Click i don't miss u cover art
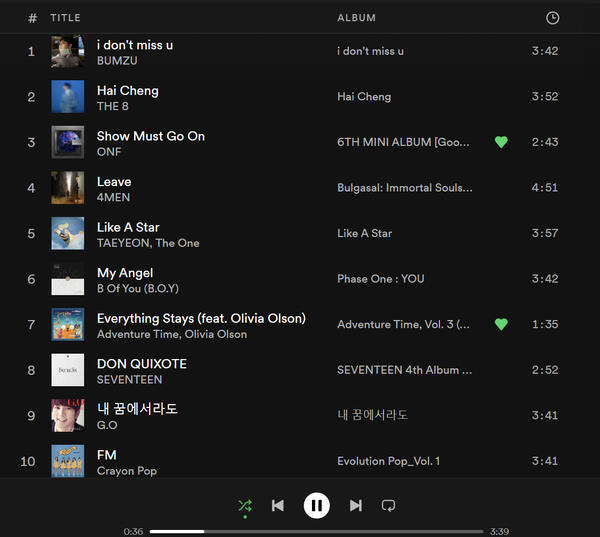The image size is (600, 537). [68, 51]
